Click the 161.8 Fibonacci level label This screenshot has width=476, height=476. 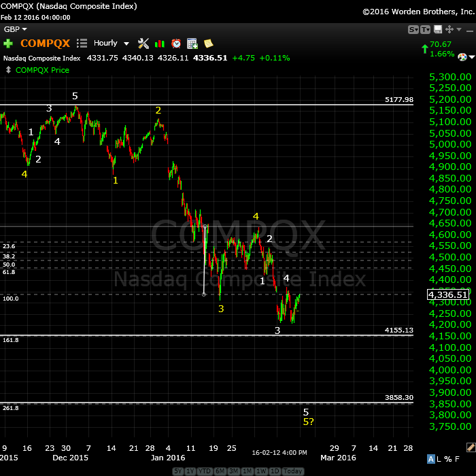click(x=11, y=340)
